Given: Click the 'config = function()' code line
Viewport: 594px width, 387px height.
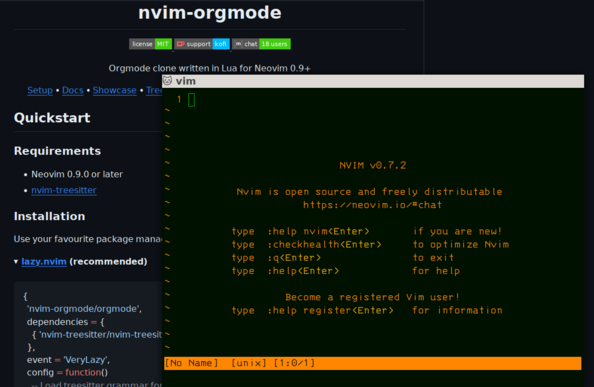Looking at the screenshot, I should [x=67, y=372].
